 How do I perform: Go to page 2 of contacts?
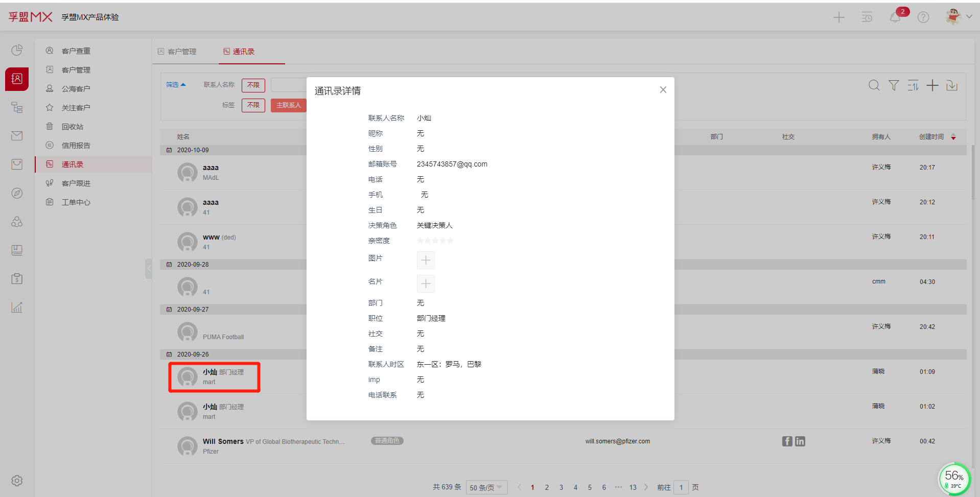[547, 487]
